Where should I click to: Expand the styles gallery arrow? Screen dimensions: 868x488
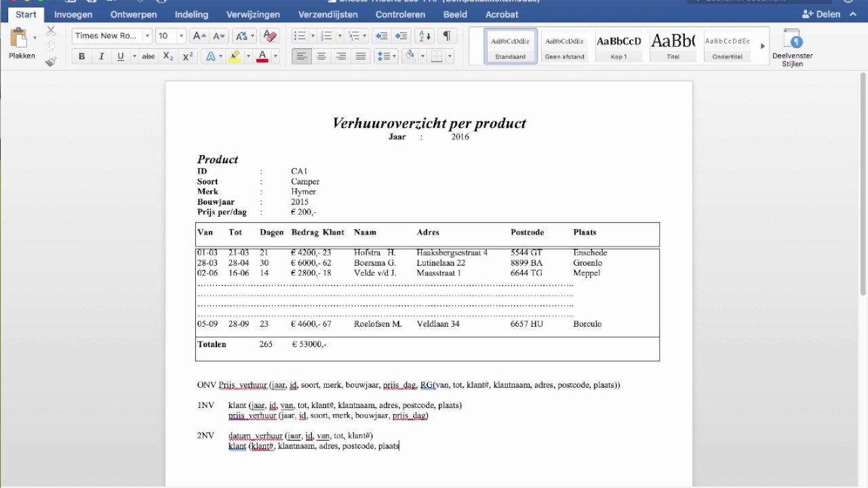762,46
